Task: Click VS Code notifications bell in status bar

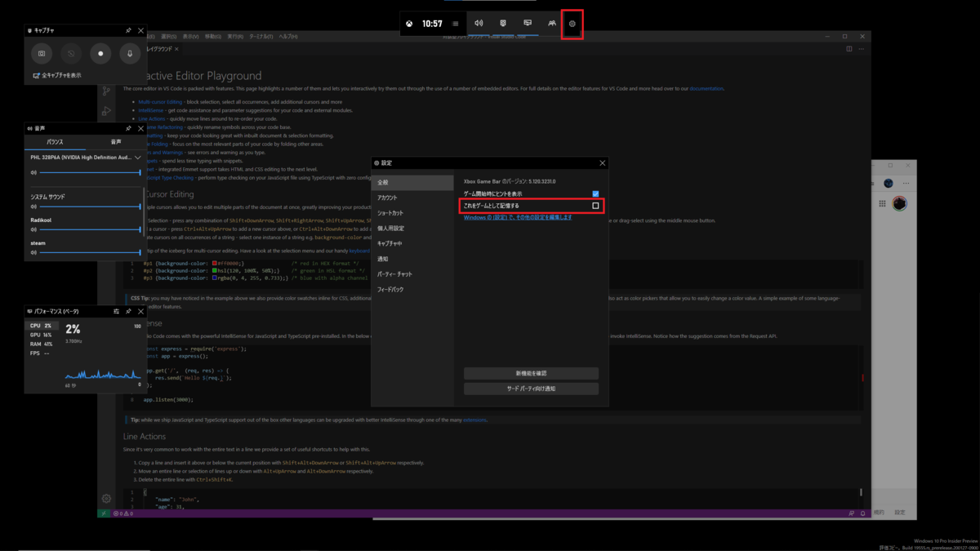Action: (862, 513)
